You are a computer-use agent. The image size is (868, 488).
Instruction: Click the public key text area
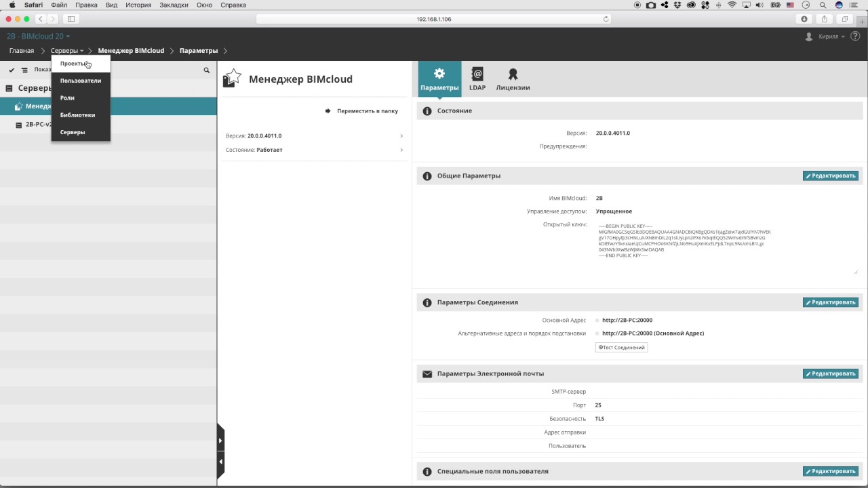(x=727, y=248)
